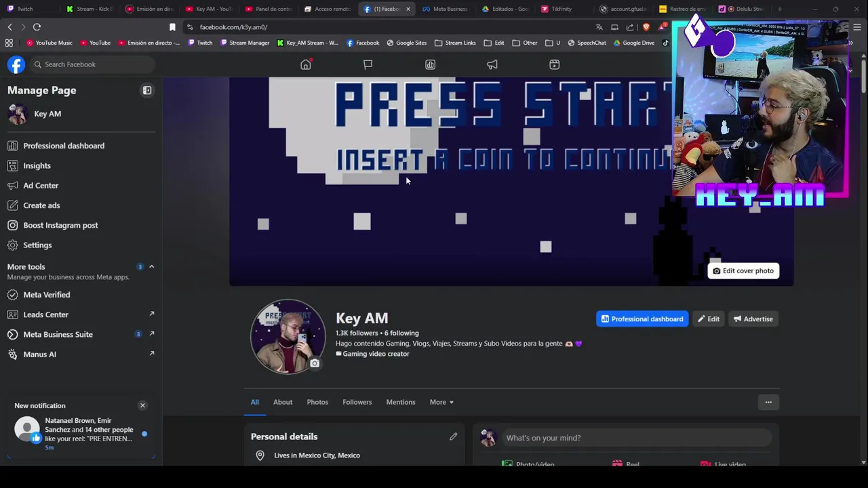This screenshot has height=488, width=868.
Task: Go to Facebook home via house icon
Action: [x=306, y=64]
